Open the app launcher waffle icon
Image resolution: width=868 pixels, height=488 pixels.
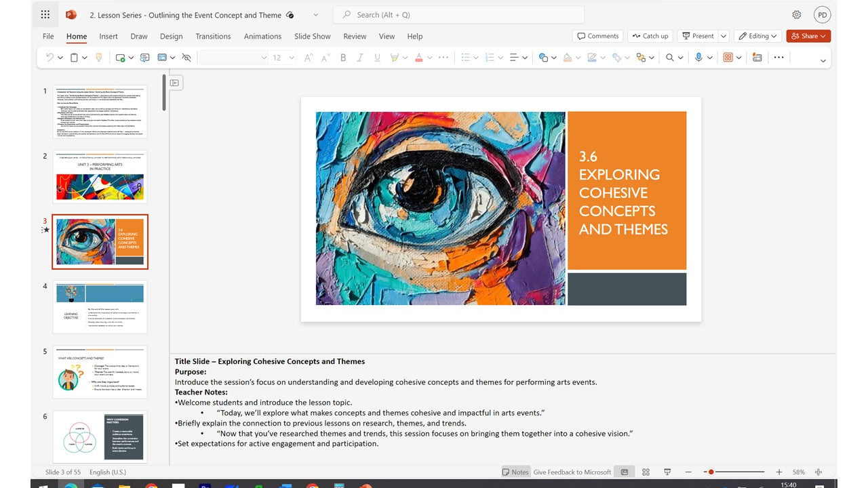click(x=45, y=15)
